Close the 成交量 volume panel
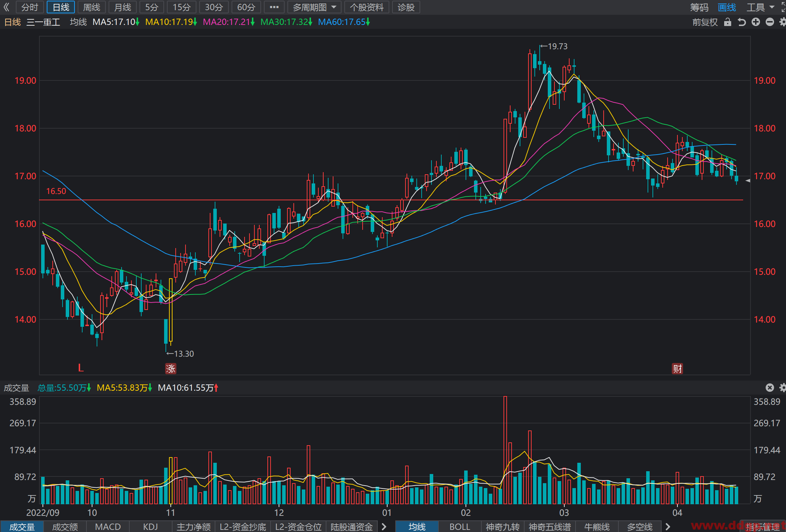786x532 pixels. click(770, 388)
